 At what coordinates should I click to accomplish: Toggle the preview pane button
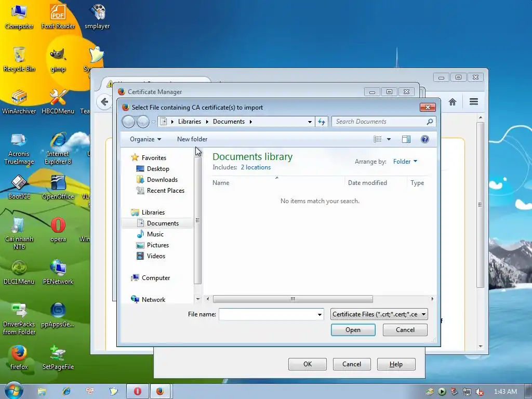coord(406,139)
